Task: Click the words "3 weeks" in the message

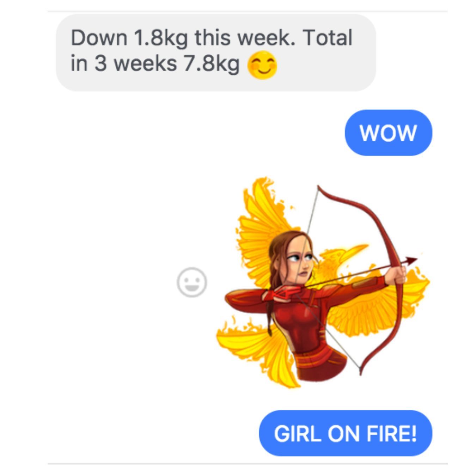Action: 136,63
